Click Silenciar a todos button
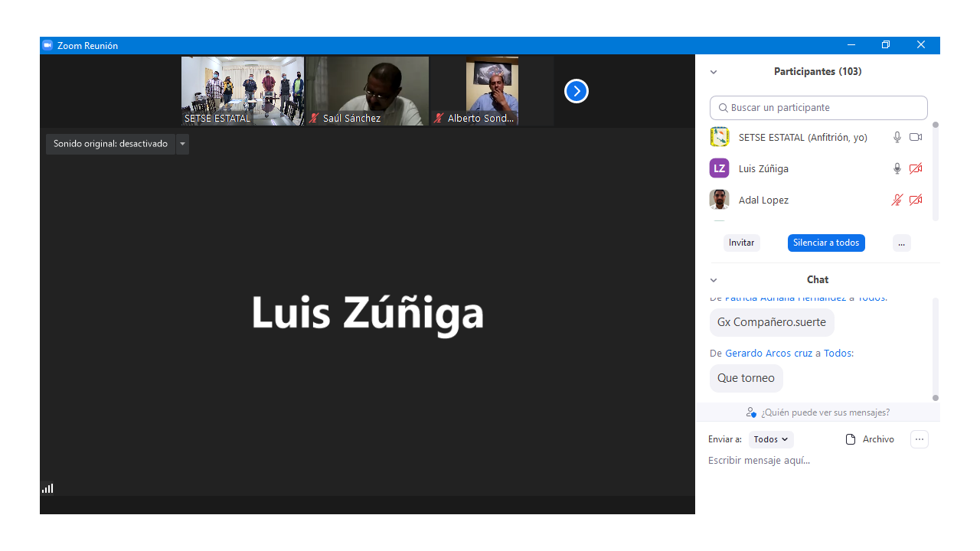980x551 pixels. pyautogui.click(x=826, y=243)
